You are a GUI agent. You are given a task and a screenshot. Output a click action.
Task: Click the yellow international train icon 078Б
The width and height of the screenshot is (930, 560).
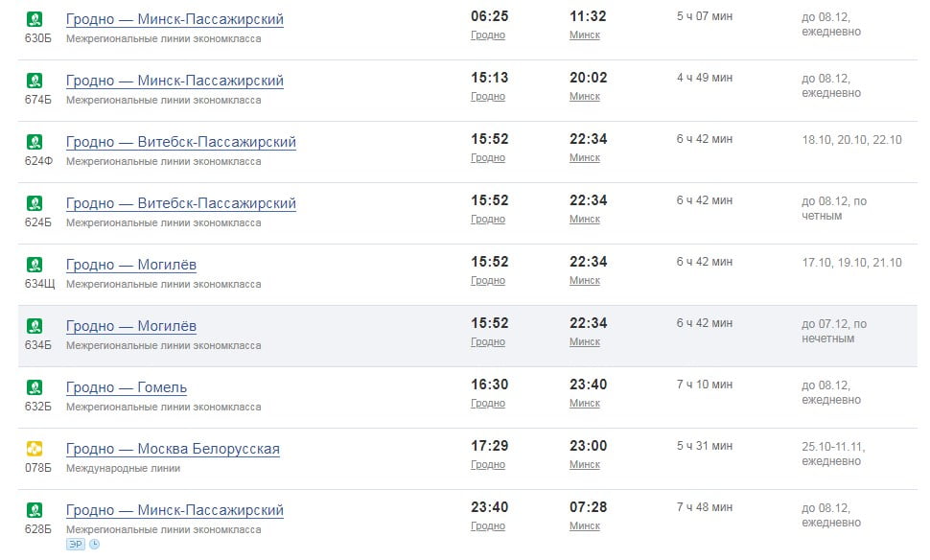(35, 449)
